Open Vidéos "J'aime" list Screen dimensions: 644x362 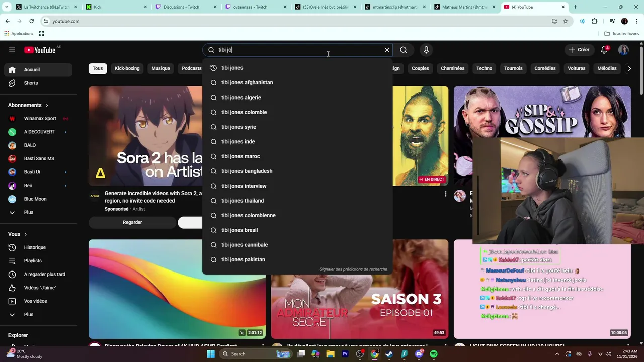point(38,288)
